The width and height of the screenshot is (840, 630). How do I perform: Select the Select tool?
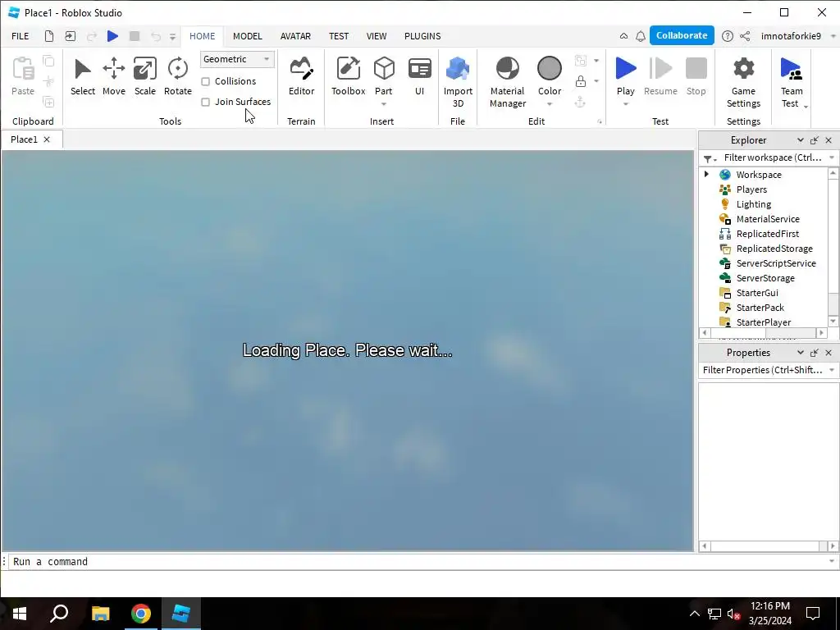[83, 76]
